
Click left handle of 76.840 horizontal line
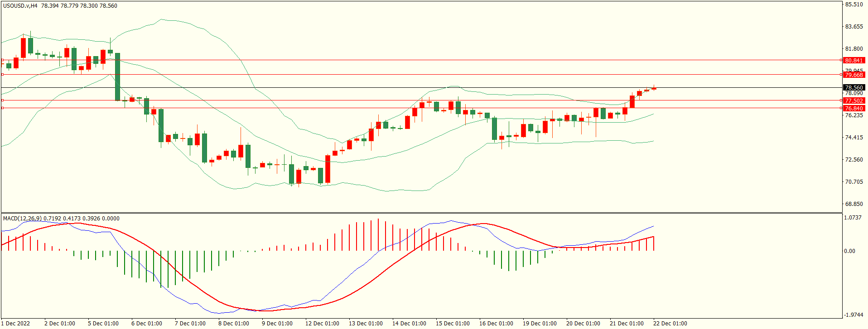point(3,108)
